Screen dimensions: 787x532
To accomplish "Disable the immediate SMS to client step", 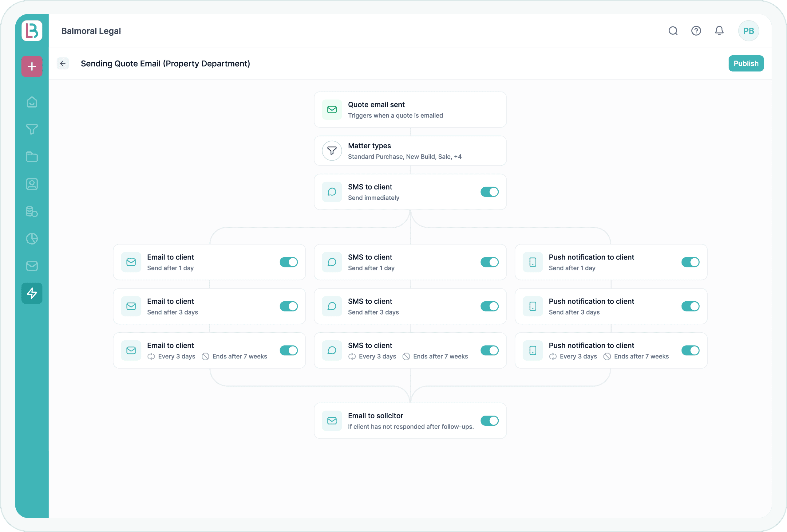I will [x=489, y=192].
